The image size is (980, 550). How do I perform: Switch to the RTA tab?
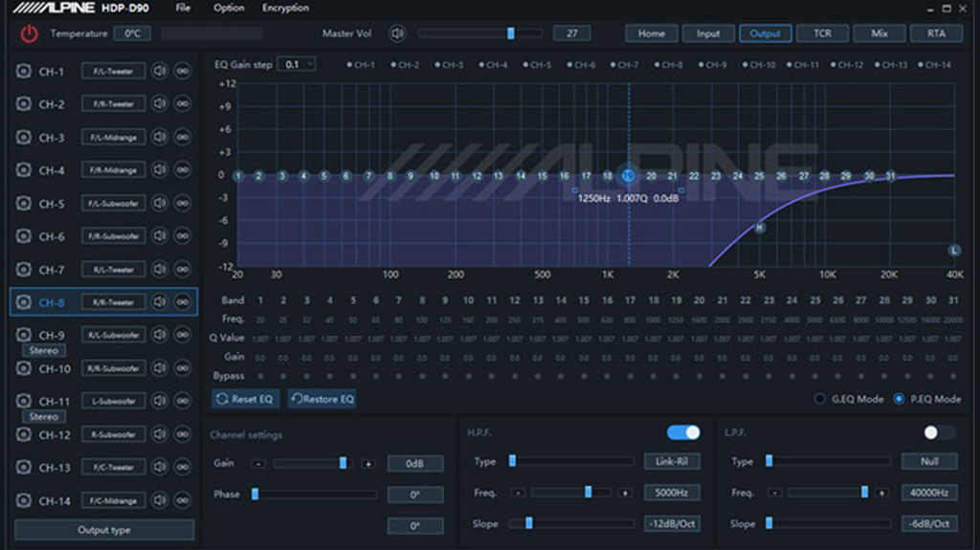pos(936,33)
